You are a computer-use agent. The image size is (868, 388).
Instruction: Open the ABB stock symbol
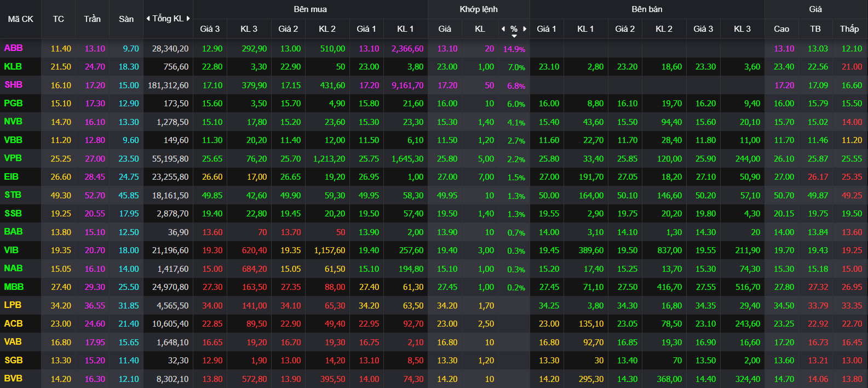coord(13,48)
